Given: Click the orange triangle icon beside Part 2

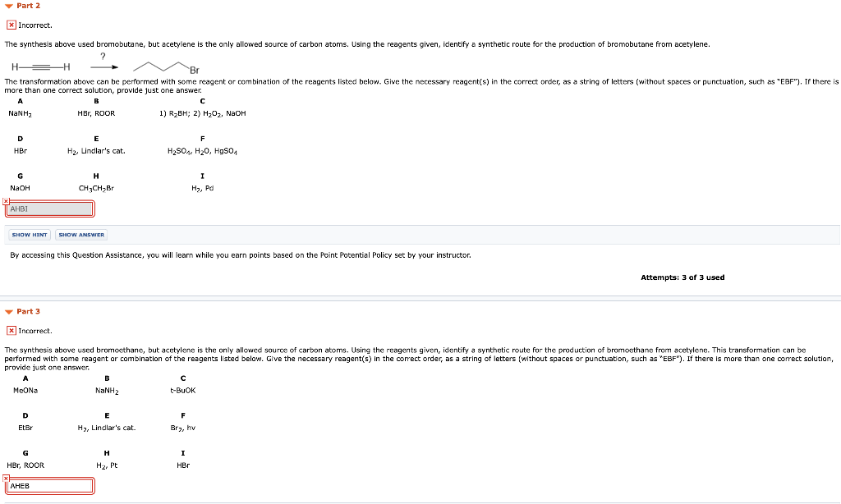Looking at the screenshot, I should point(8,6).
